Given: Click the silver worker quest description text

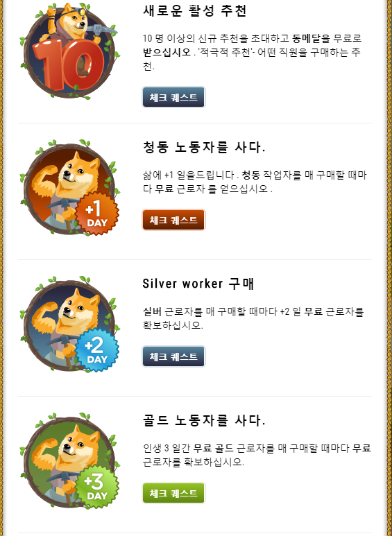Looking at the screenshot, I should 253,318.
